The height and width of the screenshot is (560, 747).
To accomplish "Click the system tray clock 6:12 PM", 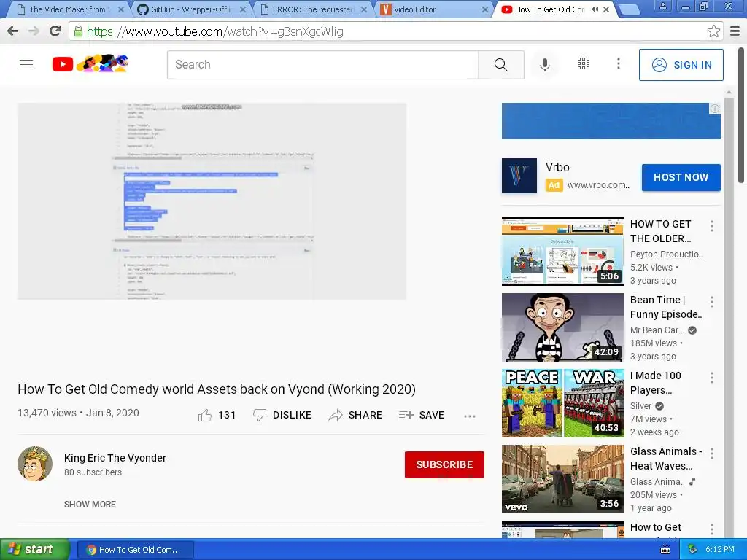I will 719,549.
